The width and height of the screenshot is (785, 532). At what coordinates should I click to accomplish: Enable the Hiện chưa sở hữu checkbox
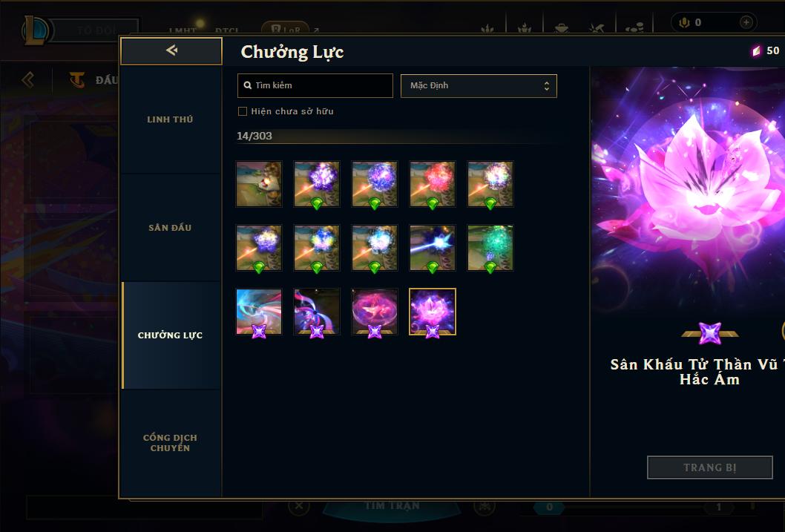point(243,111)
